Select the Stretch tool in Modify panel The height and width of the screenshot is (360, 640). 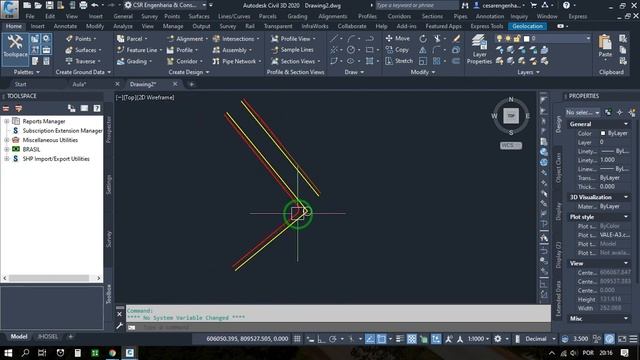399,61
